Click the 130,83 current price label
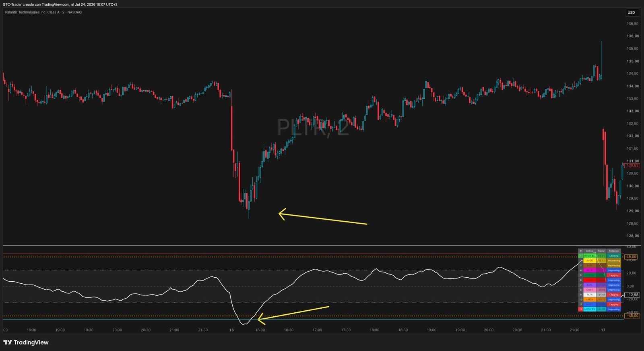Viewport: 644px width, 351px height. tap(632, 166)
